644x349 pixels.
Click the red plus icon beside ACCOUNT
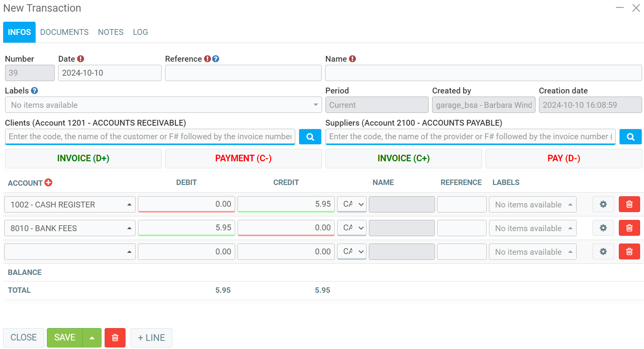pos(48,183)
